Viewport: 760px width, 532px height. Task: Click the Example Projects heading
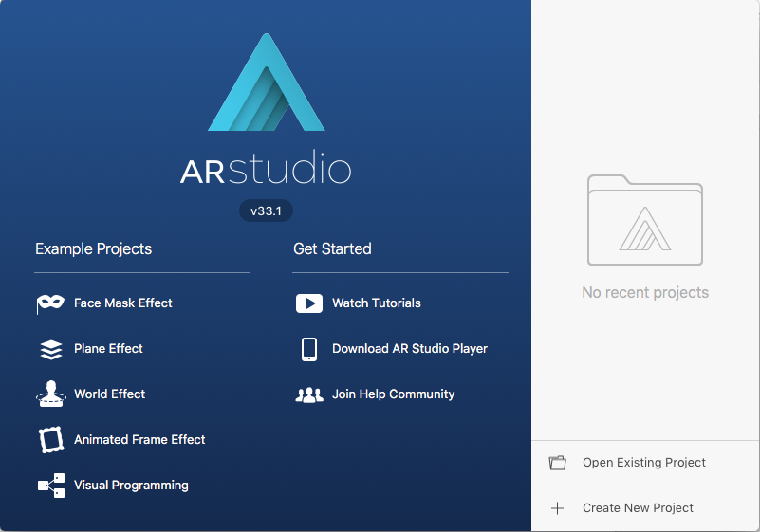[x=94, y=249]
